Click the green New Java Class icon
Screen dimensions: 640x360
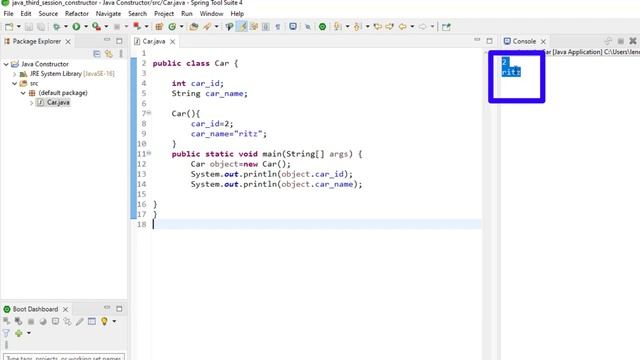click(172, 27)
